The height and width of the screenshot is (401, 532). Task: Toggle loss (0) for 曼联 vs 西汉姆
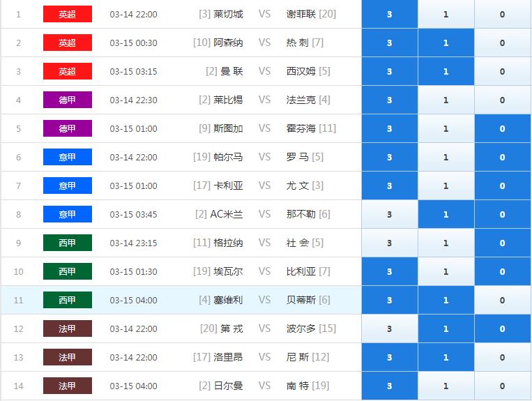[x=502, y=71]
